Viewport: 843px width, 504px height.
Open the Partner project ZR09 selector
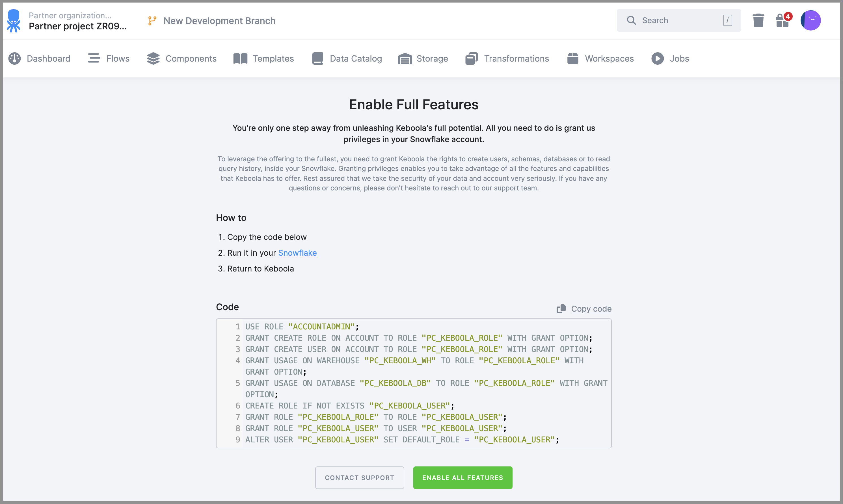77,26
